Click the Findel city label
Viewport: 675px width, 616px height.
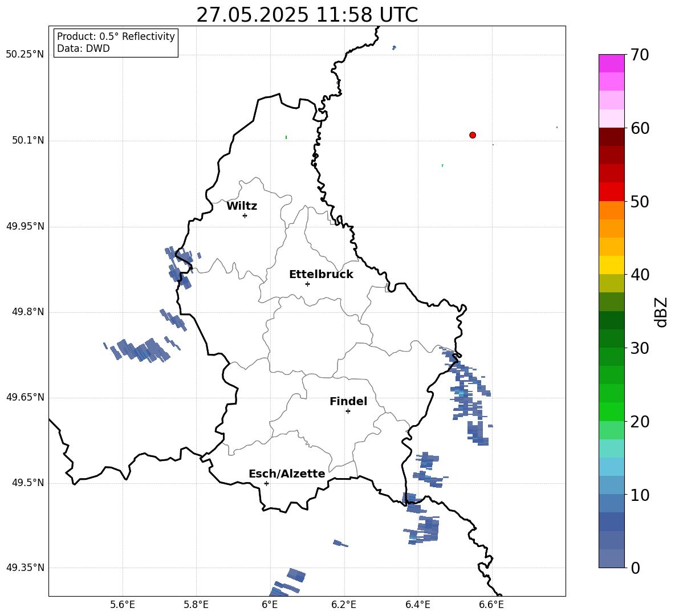pos(348,401)
